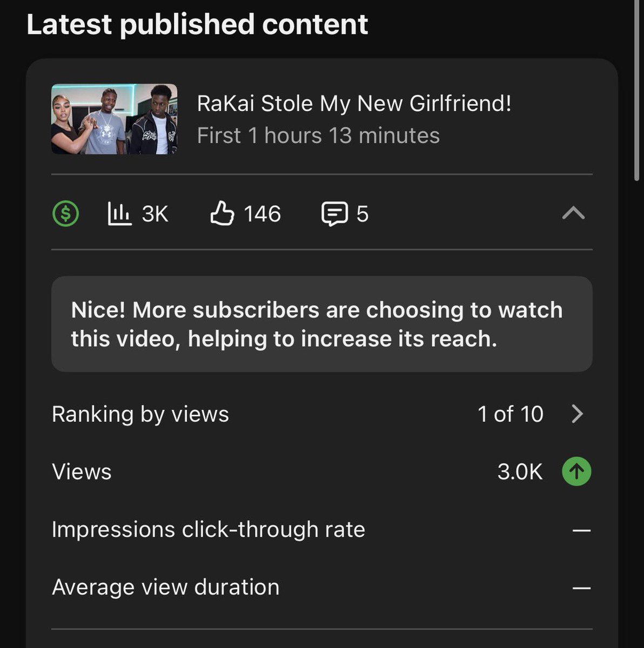Open the 'Ranking by views' row chevron
Viewport: 644px width, 648px height.
[x=577, y=414]
